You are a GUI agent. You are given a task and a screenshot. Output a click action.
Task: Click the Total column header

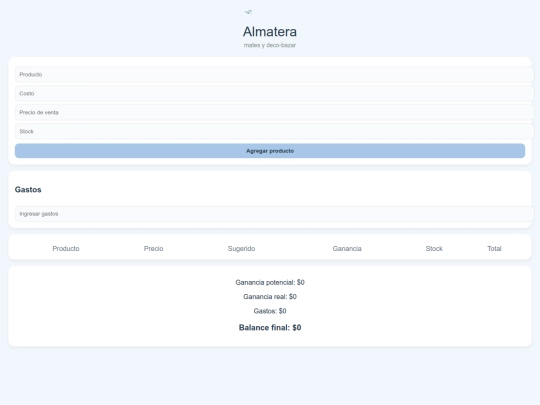[494, 249]
